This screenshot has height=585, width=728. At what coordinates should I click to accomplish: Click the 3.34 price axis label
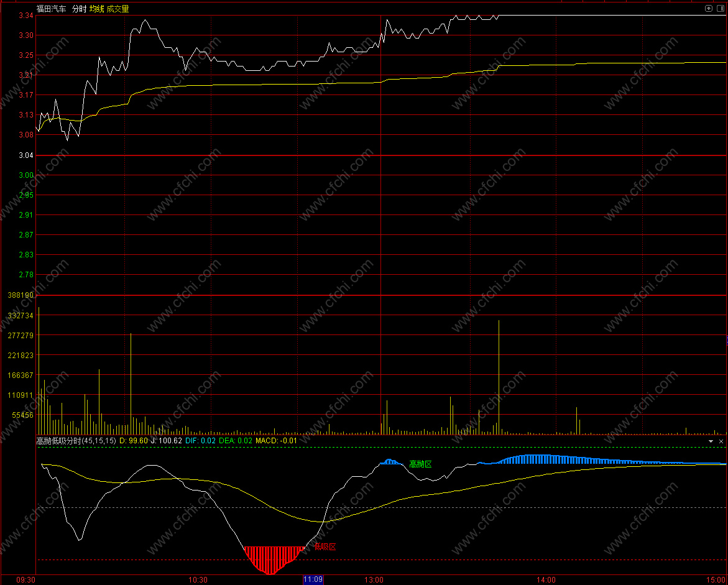(26, 16)
